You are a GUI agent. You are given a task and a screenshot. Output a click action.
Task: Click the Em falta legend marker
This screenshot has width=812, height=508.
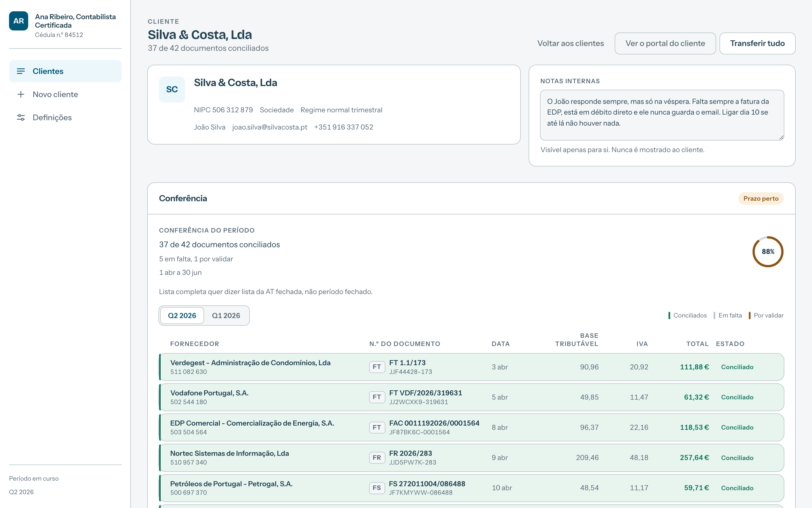pyautogui.click(x=714, y=316)
